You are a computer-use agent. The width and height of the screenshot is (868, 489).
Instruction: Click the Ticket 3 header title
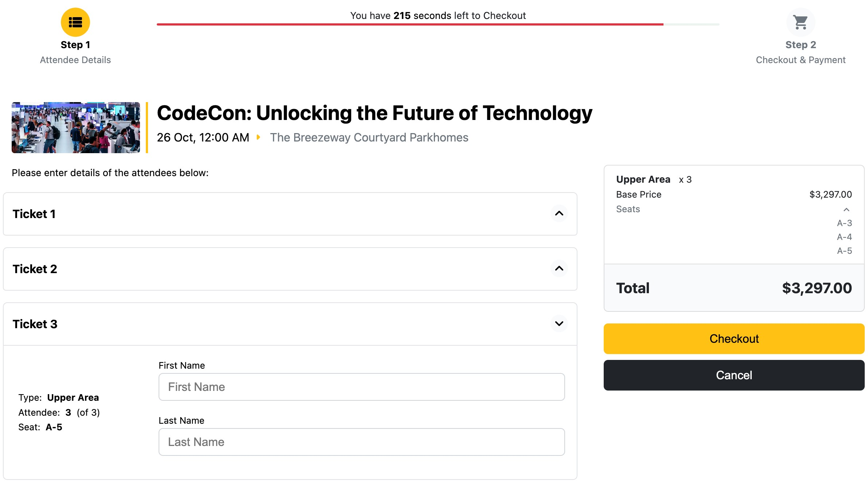(x=35, y=324)
